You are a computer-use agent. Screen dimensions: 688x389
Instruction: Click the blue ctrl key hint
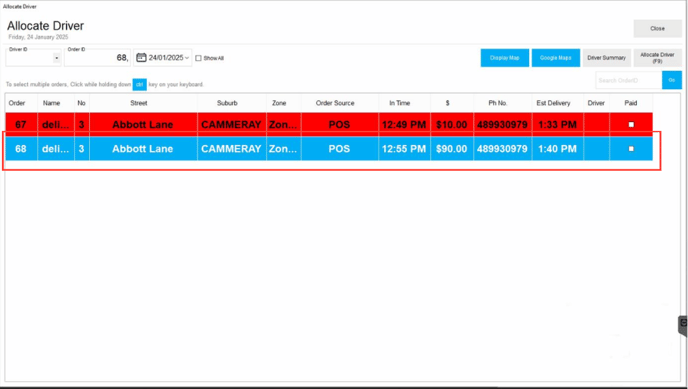tap(140, 84)
